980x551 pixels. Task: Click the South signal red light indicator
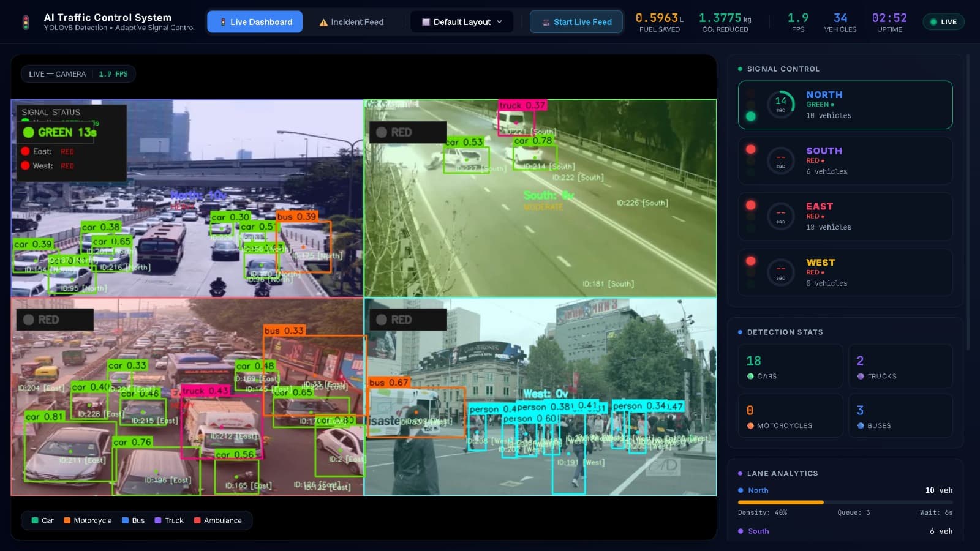click(750, 149)
